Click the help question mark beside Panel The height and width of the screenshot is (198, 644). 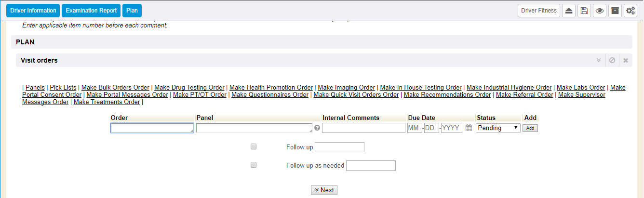(x=317, y=128)
